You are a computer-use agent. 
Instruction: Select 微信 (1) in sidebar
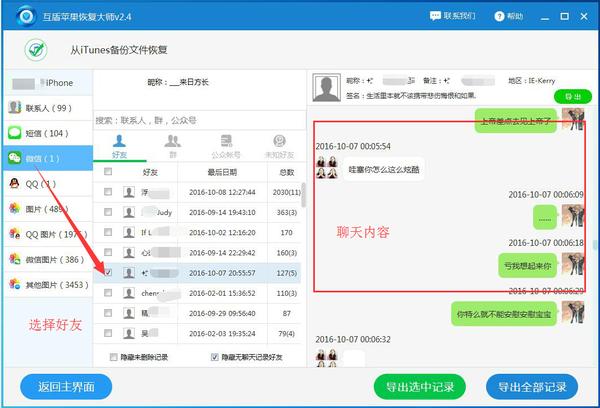(48, 158)
